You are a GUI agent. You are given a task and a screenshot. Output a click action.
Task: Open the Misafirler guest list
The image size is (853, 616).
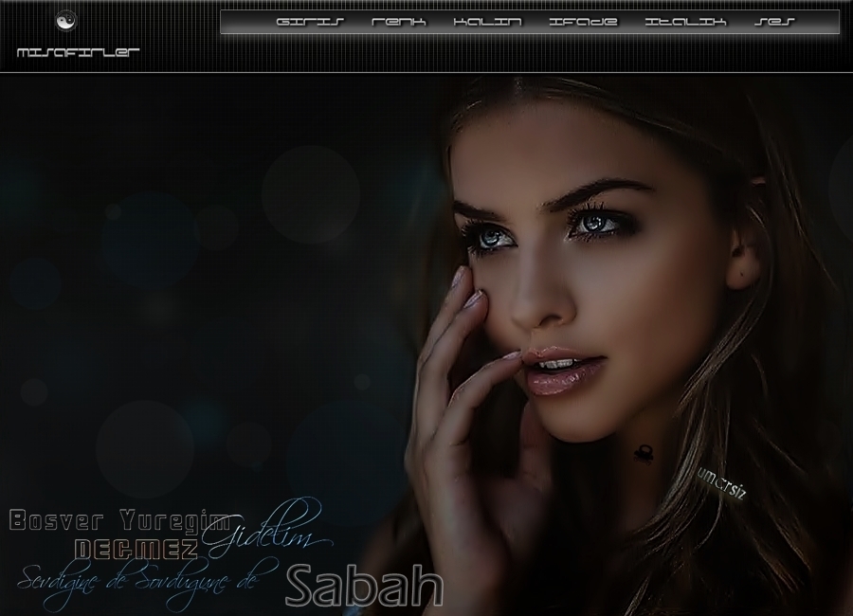pos(79,52)
